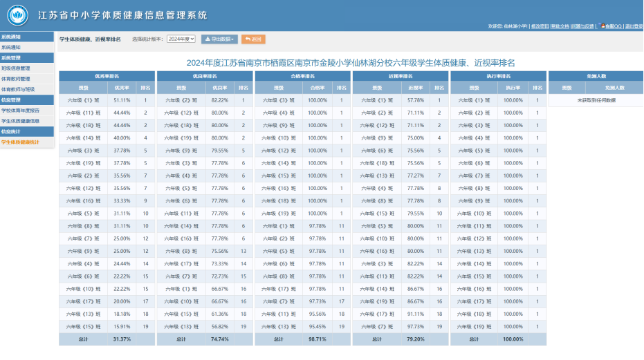The image size is (644, 360).
Task: Click the QQ penguin customer service icon
Action: 602,26
